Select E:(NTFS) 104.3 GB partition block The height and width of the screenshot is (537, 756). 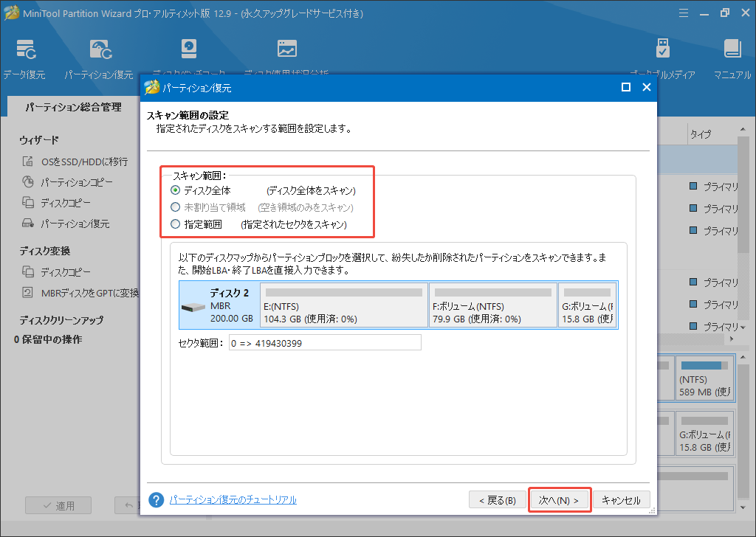344,305
